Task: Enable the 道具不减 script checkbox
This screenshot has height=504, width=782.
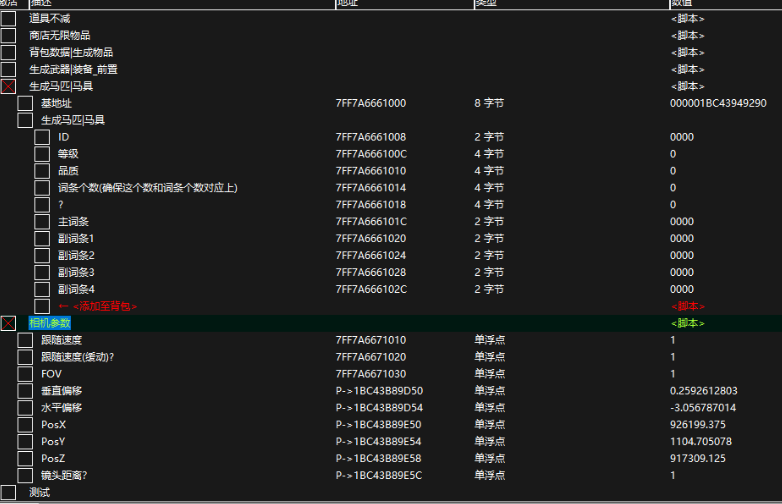Action: click(x=8, y=19)
